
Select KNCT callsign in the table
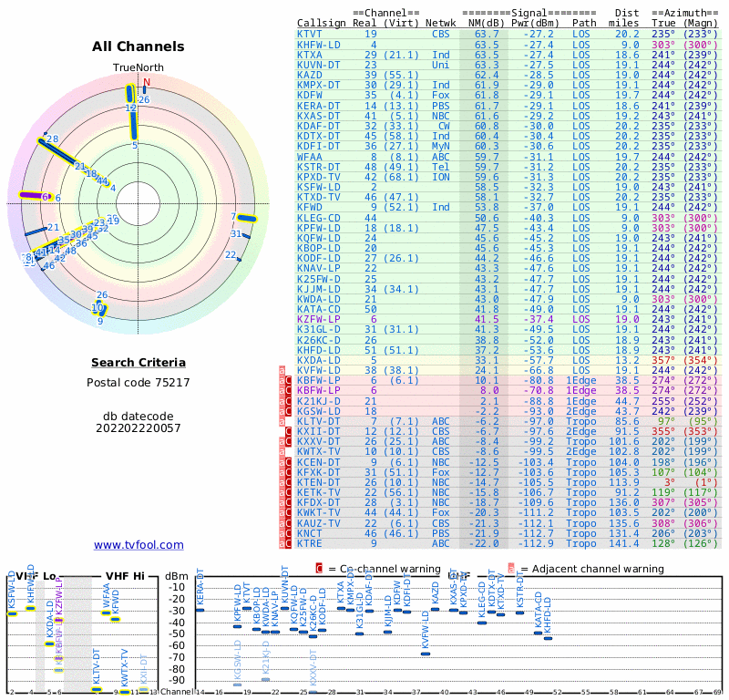[x=309, y=533]
